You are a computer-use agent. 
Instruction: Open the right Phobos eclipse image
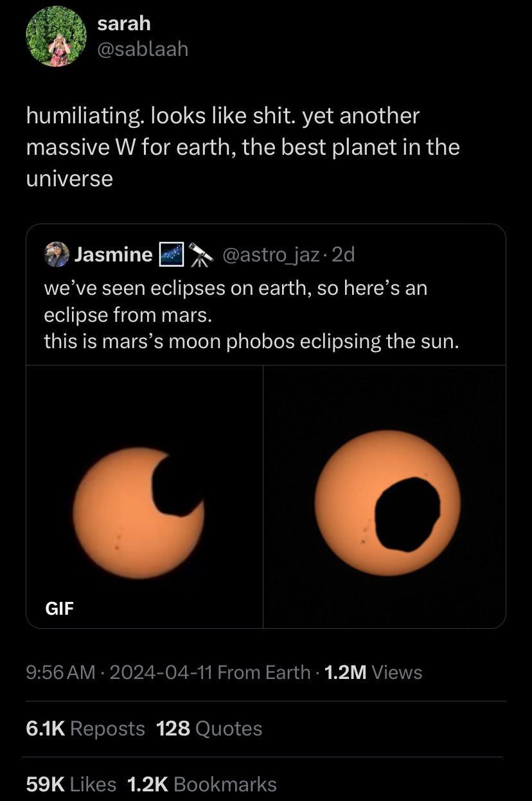tap(384, 497)
